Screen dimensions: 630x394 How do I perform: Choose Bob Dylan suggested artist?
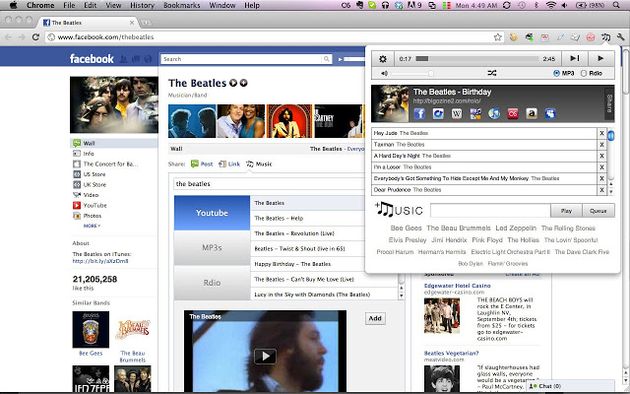click(470, 263)
